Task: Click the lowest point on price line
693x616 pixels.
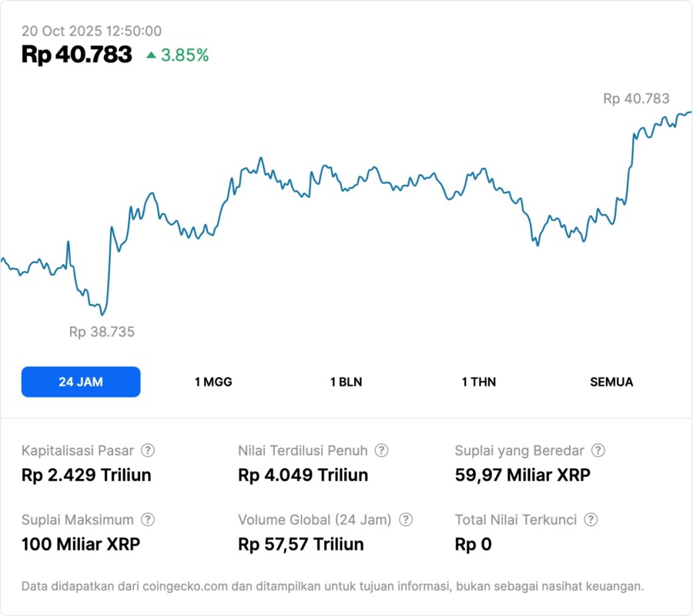Action: [102, 314]
